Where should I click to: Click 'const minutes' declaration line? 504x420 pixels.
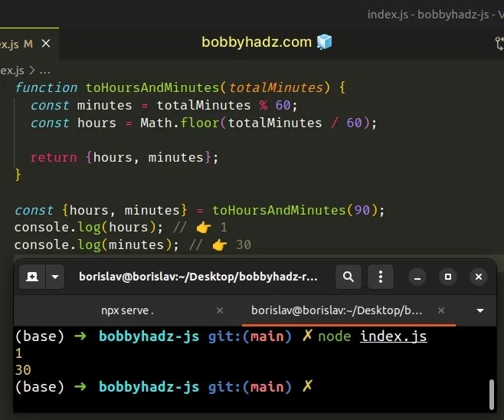click(164, 106)
